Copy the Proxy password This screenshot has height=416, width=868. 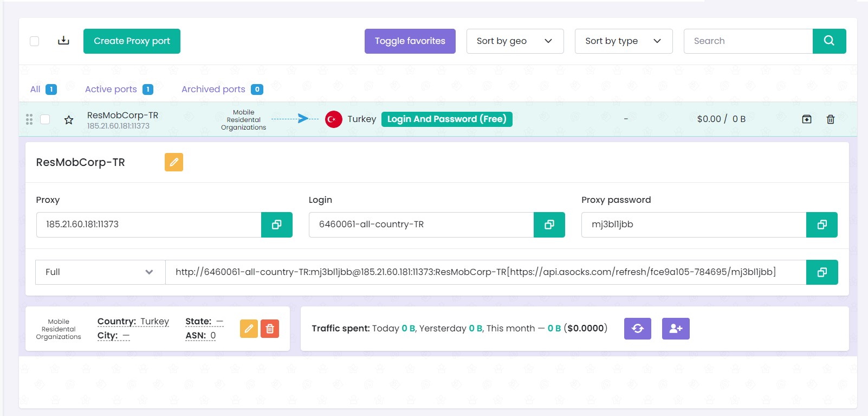click(x=821, y=225)
